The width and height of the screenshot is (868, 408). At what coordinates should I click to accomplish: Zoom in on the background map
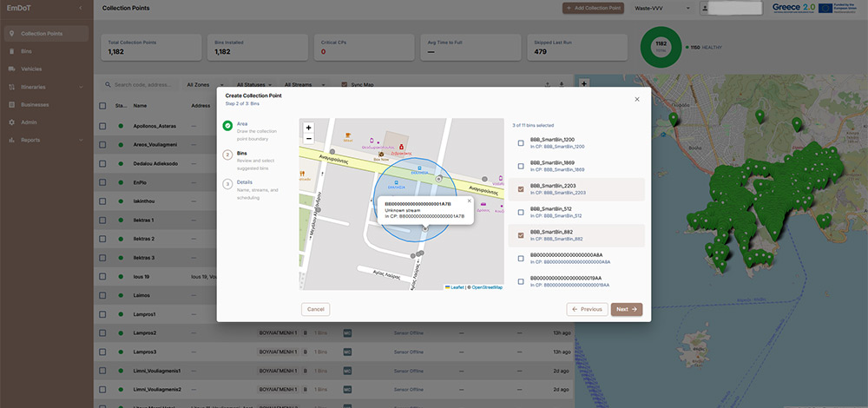(583, 83)
